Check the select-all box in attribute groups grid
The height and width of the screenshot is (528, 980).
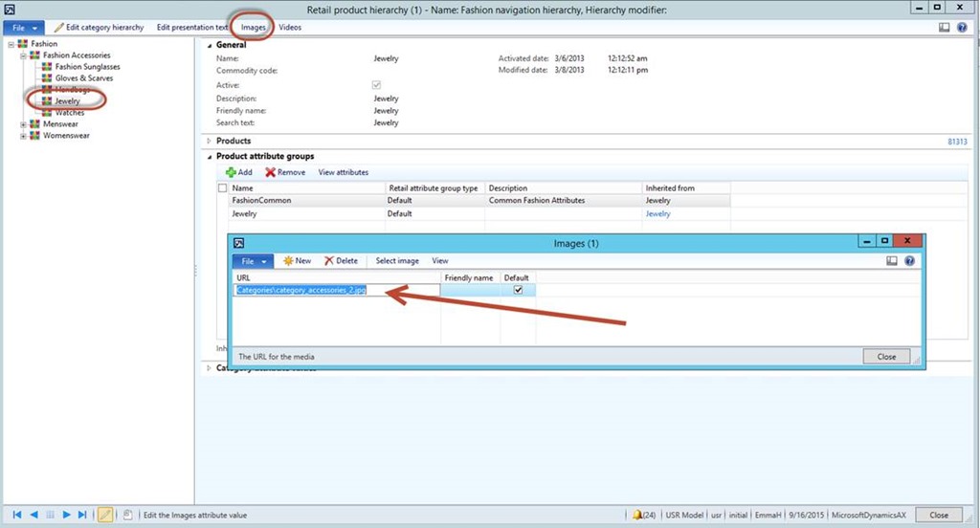click(223, 188)
